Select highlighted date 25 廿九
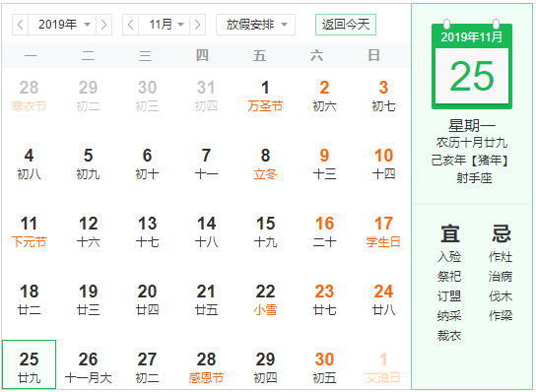This screenshot has width=536, height=392. [29, 364]
